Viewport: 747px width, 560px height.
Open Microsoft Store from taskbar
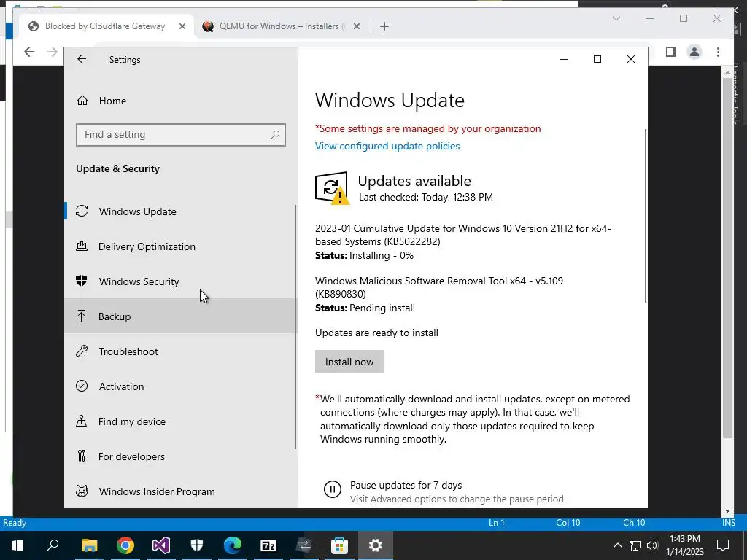340,545
